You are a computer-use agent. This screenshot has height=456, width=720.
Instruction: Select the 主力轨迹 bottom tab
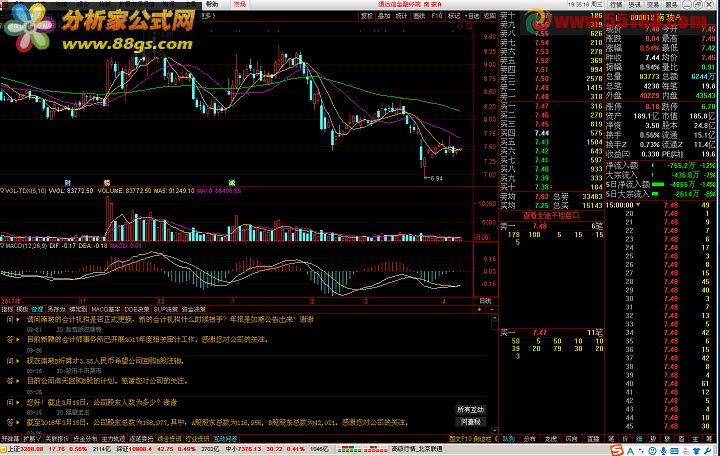tap(113, 439)
